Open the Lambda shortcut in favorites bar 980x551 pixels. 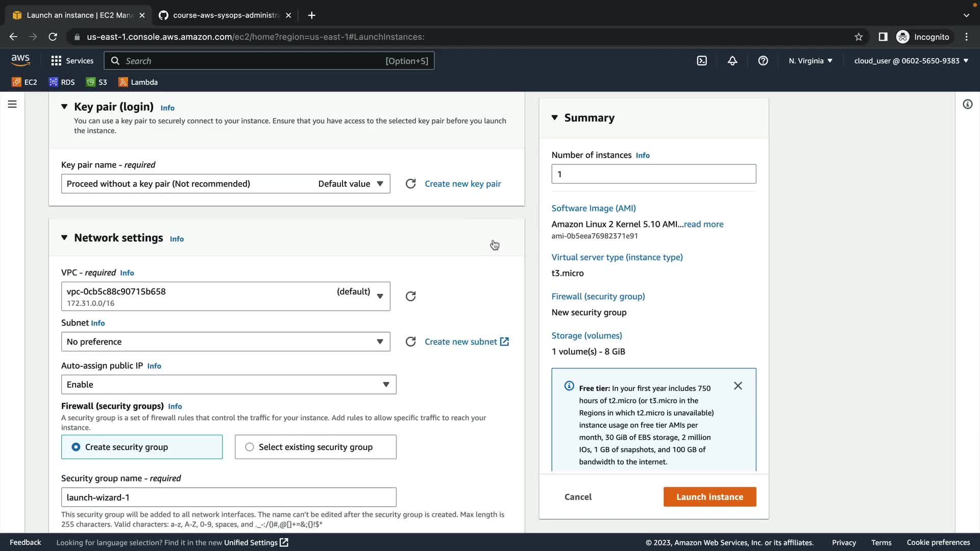click(138, 82)
